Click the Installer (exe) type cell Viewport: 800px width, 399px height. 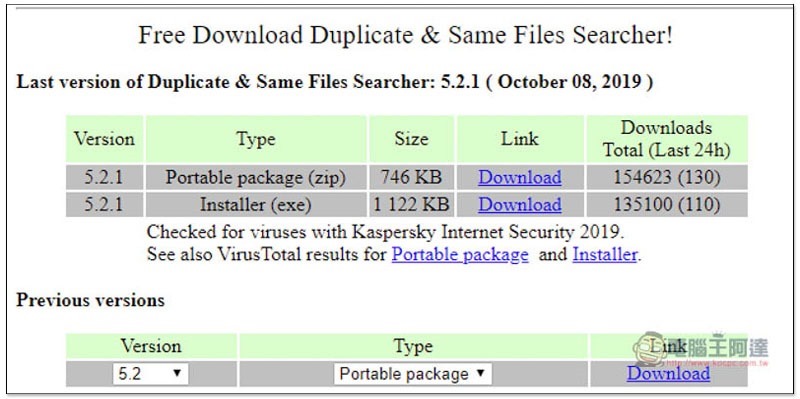pos(256,205)
